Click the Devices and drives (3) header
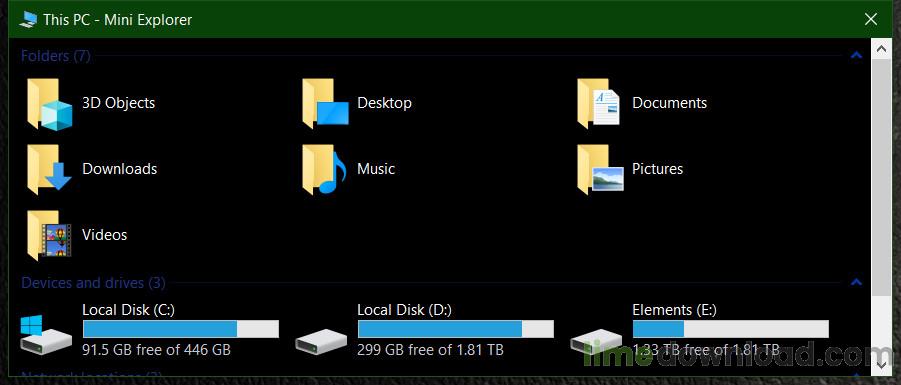Viewport: 901px width, 385px height. point(93,283)
